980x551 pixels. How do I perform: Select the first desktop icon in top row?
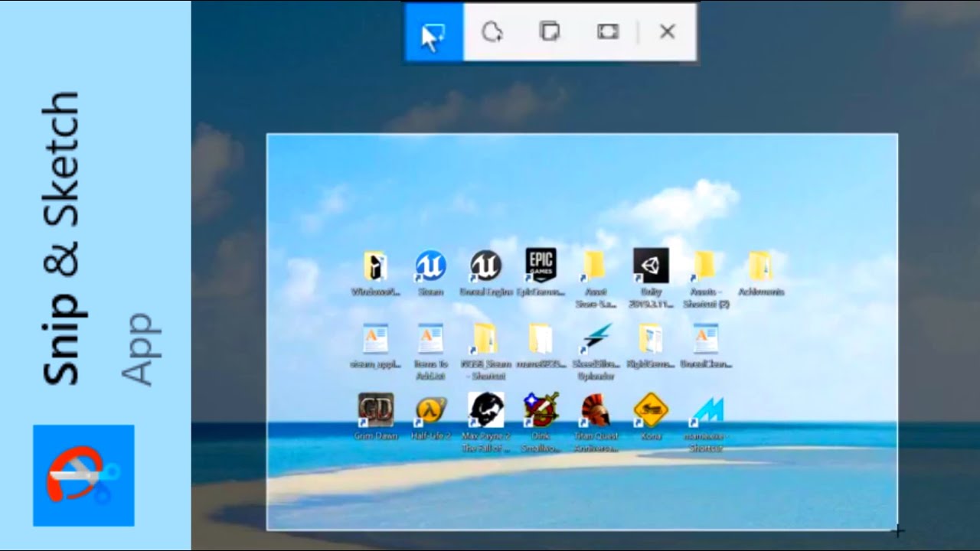click(375, 272)
